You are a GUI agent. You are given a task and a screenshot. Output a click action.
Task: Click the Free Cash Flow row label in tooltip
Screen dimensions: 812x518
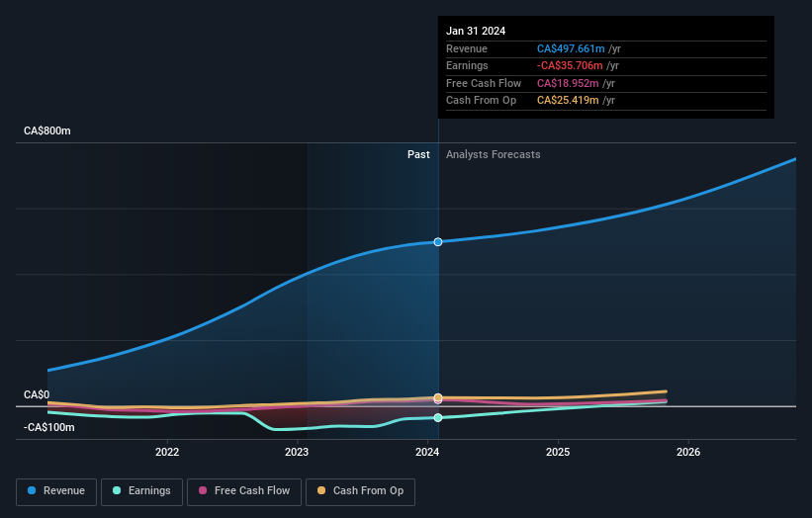point(484,83)
